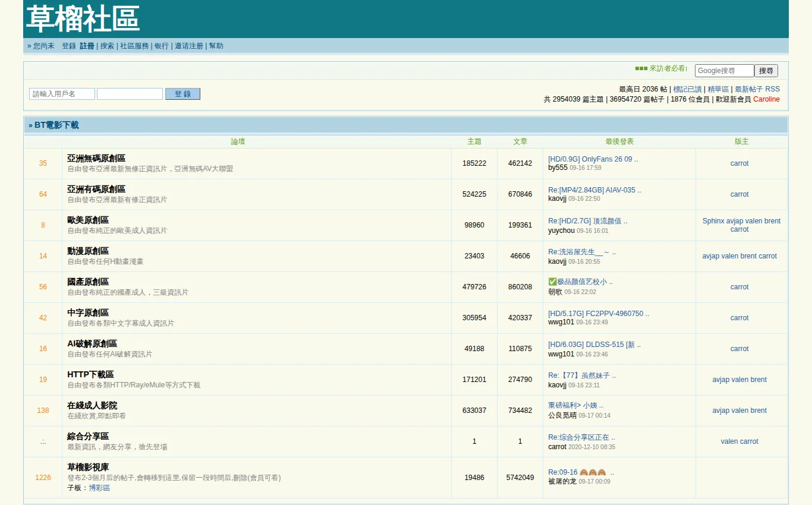812x505 pixels.
Task: Click the count 138 beside 在綫成人影院
Action: tap(43, 411)
